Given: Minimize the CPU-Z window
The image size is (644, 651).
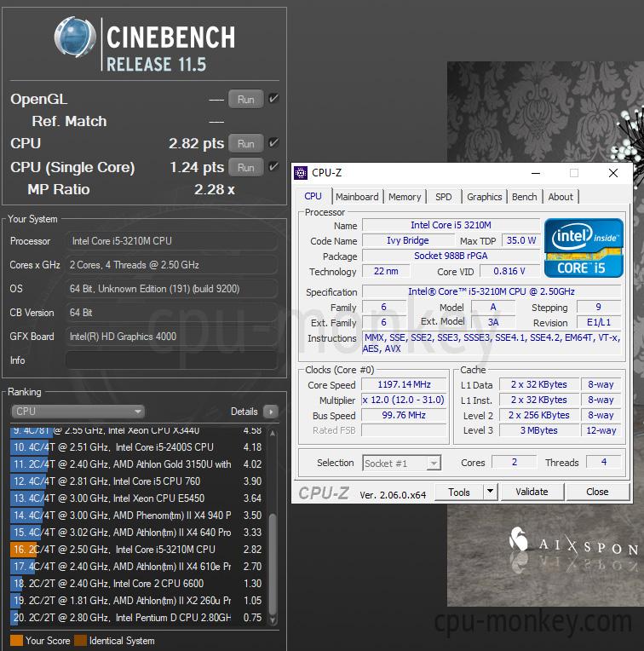Looking at the screenshot, I should point(536,173).
